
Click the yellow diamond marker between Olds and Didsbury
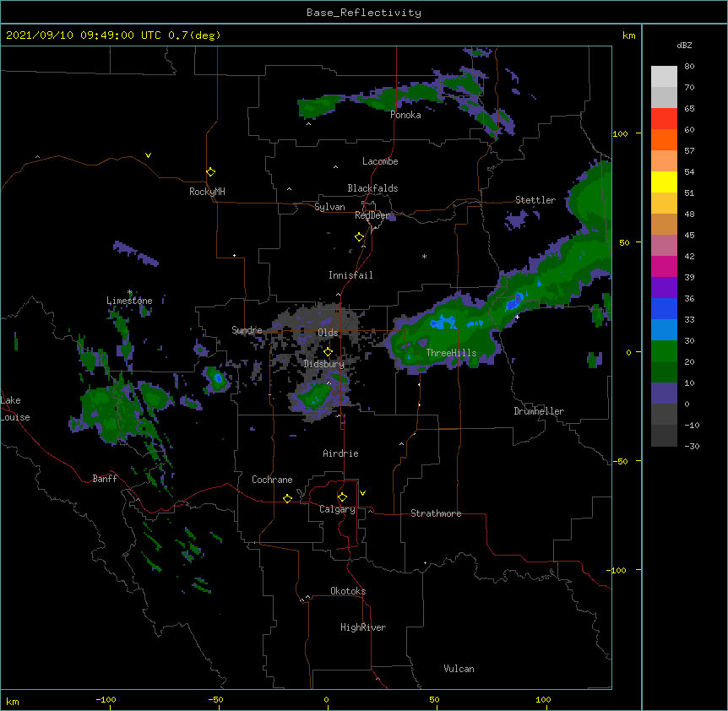[x=328, y=352]
